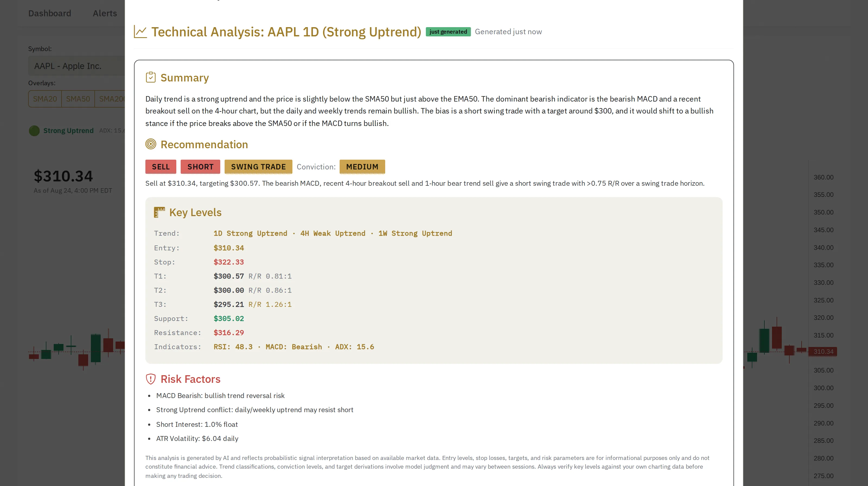Click the 4H Weak Uptrend trend label

[333, 233]
